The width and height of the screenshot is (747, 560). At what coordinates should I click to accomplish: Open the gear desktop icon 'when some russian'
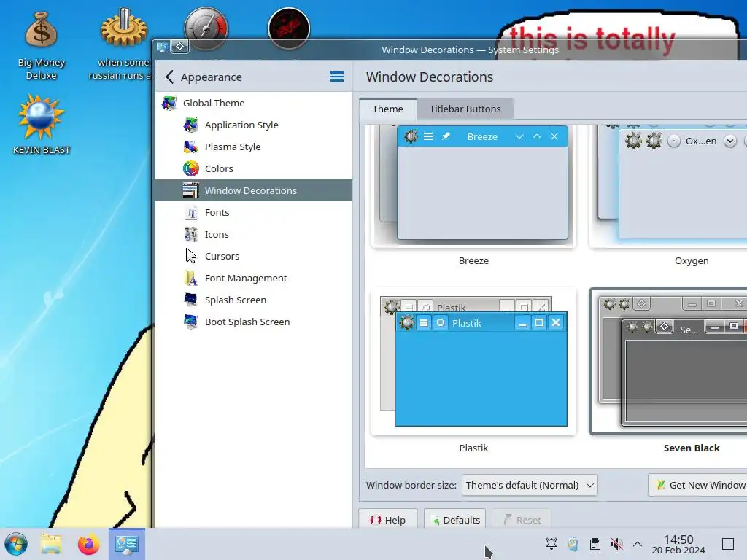click(x=123, y=44)
